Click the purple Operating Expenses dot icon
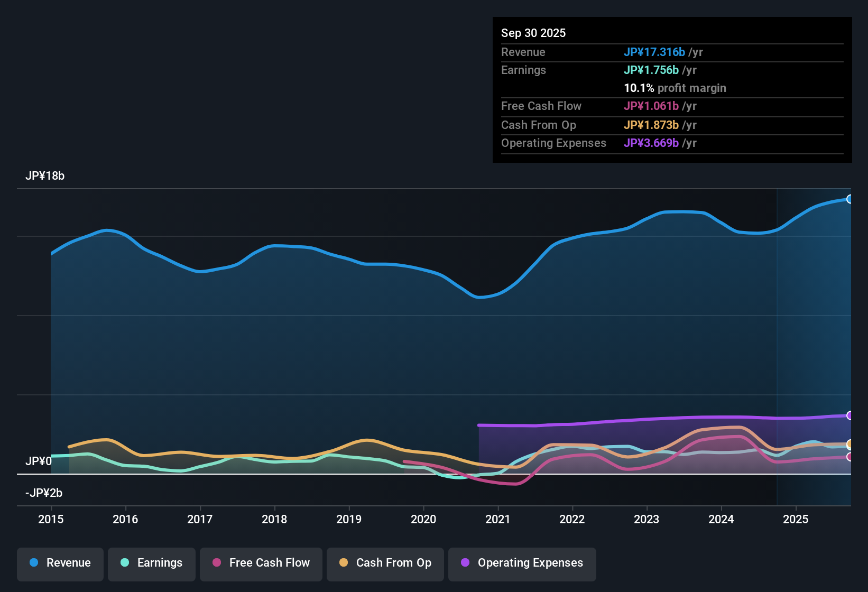 (x=464, y=563)
